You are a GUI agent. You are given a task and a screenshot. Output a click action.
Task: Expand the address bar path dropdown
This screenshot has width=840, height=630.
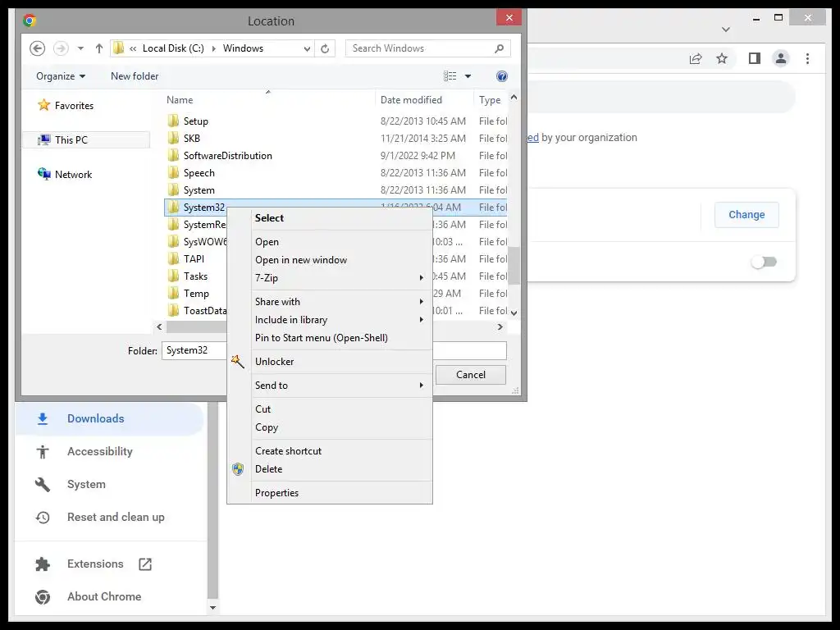click(x=307, y=48)
